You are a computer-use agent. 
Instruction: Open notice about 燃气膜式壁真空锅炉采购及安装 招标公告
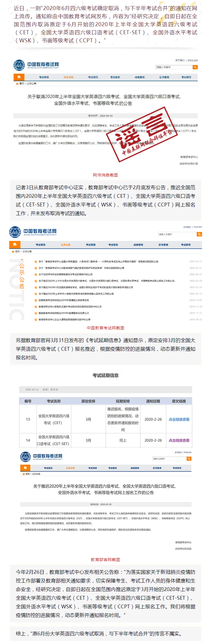point(82,268)
